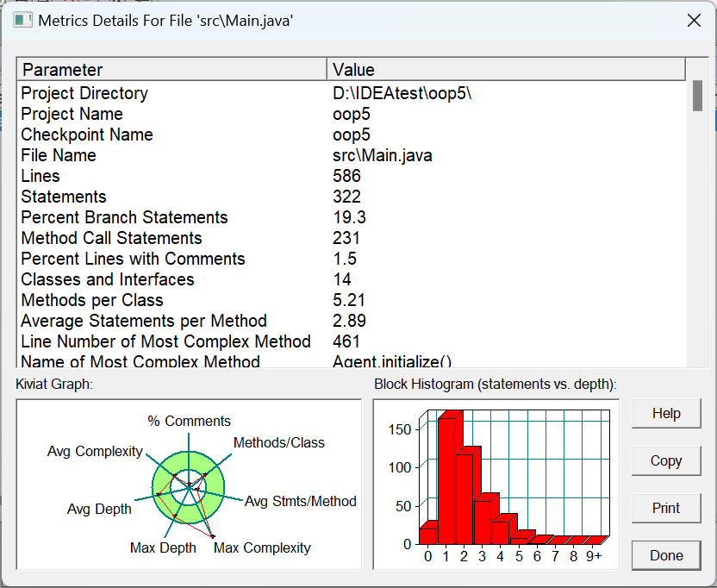Select the File Name row
Viewport: 717px width, 588px height.
pos(352,155)
